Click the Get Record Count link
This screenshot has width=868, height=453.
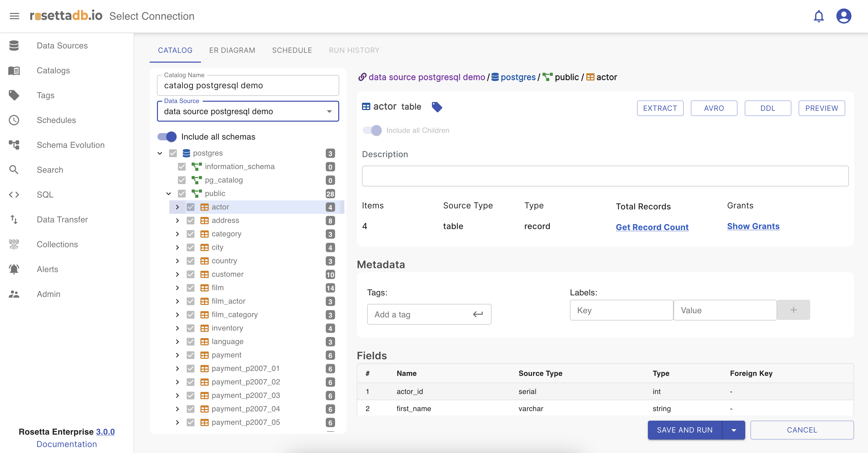(x=652, y=227)
